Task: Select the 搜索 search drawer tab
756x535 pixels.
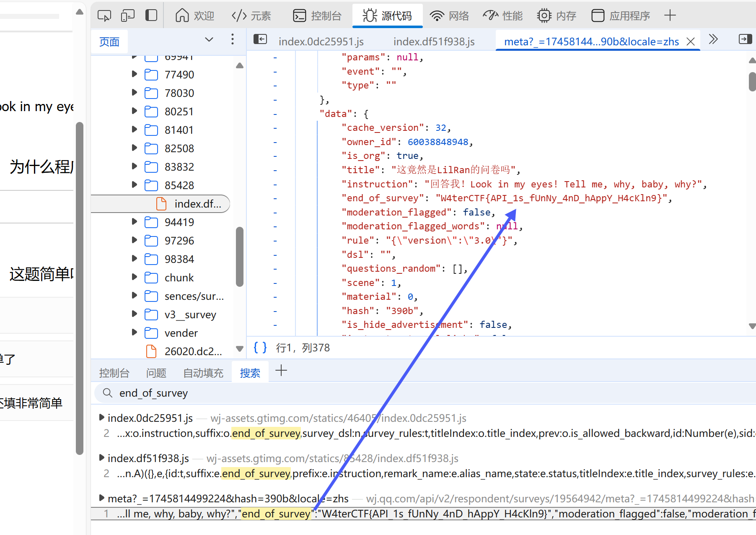Action: (250, 373)
